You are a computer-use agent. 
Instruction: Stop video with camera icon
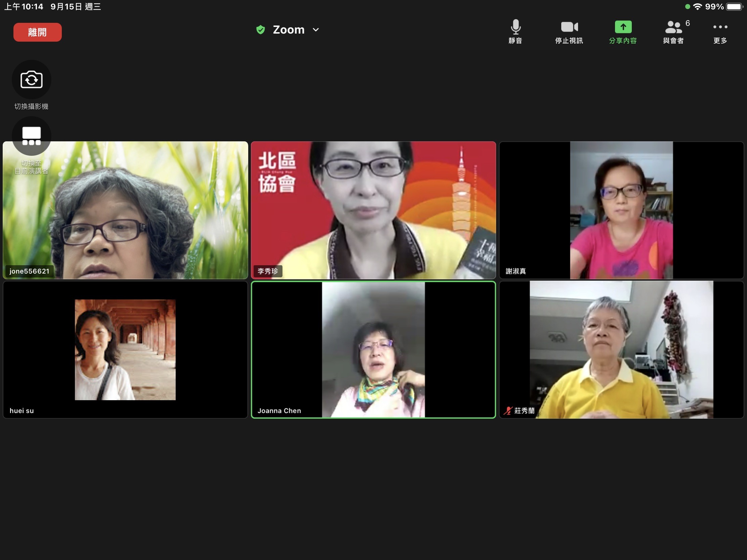(569, 27)
